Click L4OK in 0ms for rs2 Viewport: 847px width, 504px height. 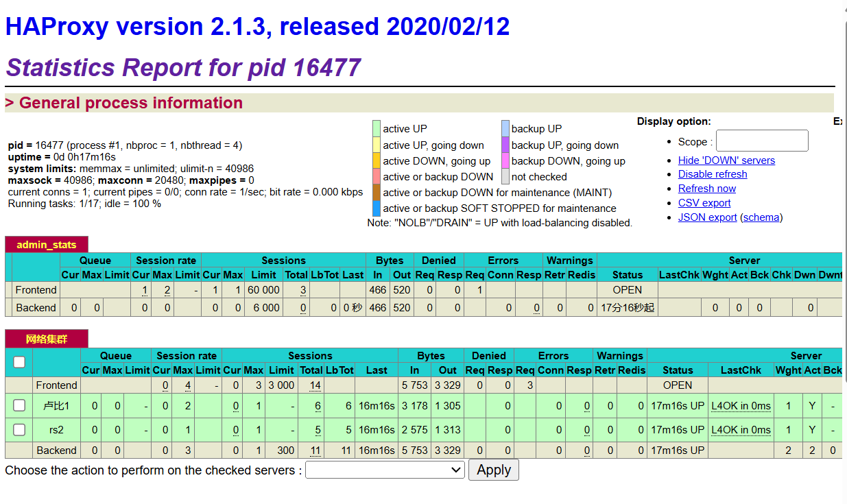741,430
